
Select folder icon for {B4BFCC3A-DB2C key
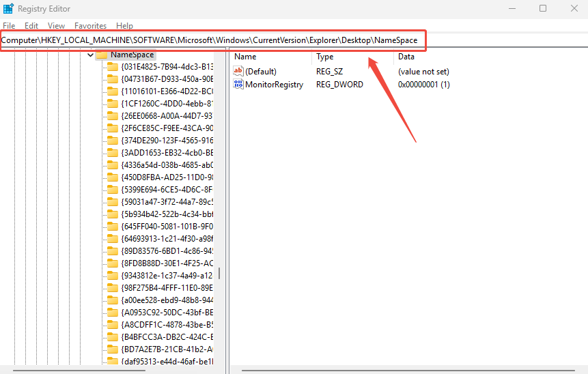coord(113,336)
